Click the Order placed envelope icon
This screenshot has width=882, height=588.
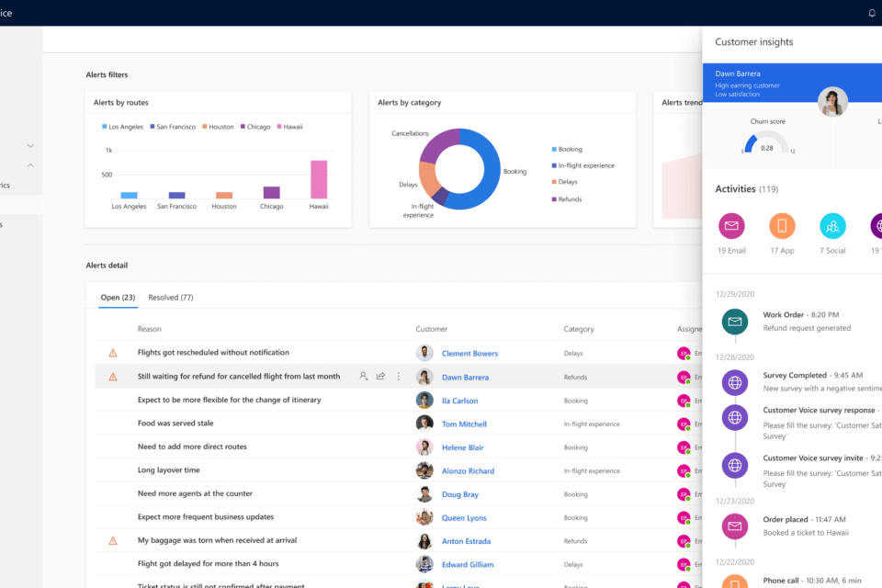point(734,526)
